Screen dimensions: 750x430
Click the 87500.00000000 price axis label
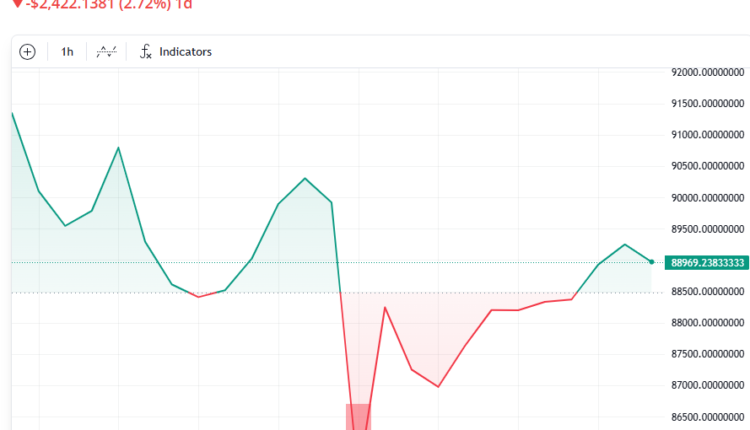(708, 354)
